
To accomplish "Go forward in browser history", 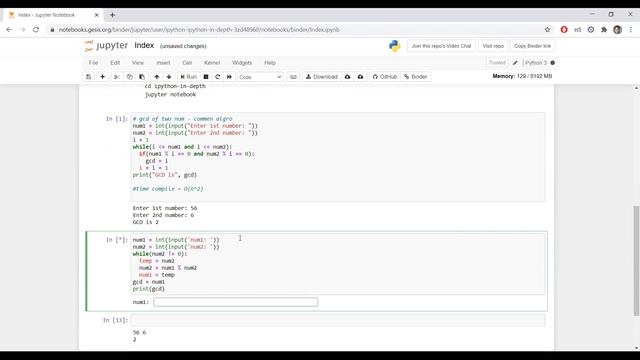I will (x=22, y=29).
